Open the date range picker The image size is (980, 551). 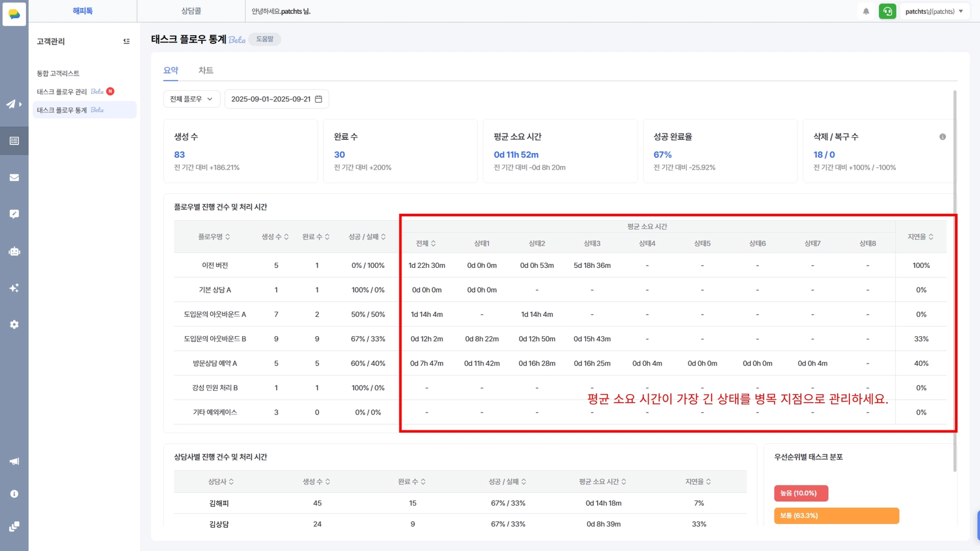276,99
